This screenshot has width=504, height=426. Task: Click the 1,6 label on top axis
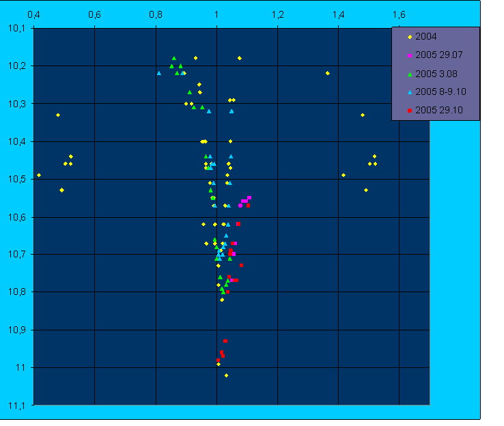[x=399, y=15]
